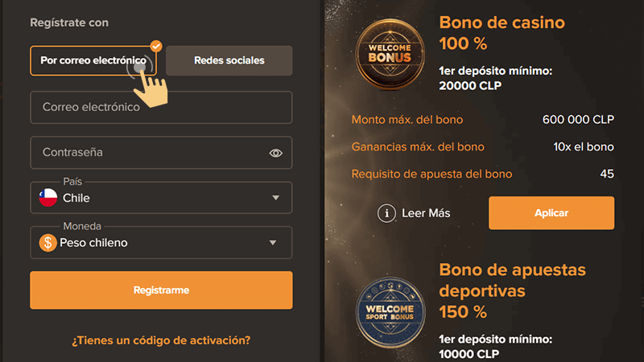This screenshot has width=644, height=362.
Task: Click the orange dollar currency icon
Action: point(47,243)
